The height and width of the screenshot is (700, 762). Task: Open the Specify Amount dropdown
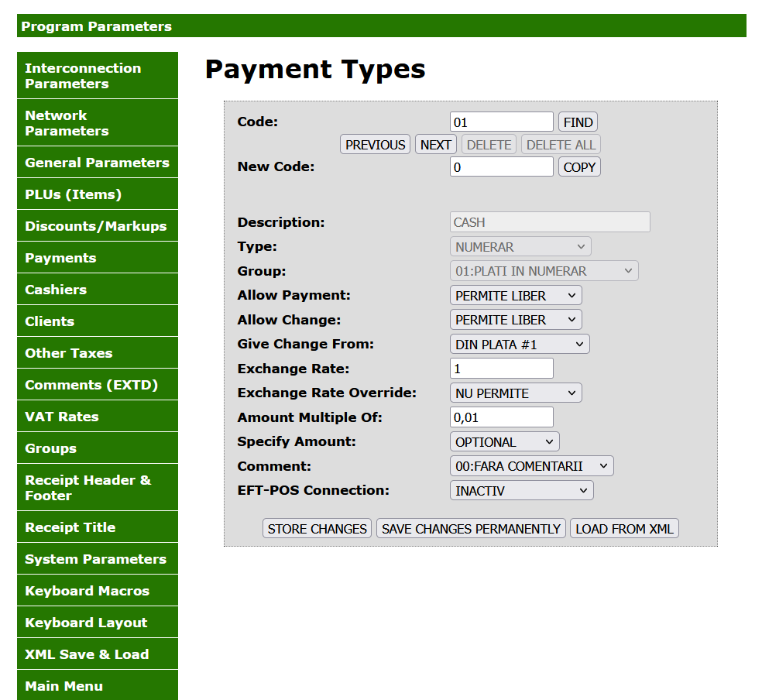tap(504, 442)
